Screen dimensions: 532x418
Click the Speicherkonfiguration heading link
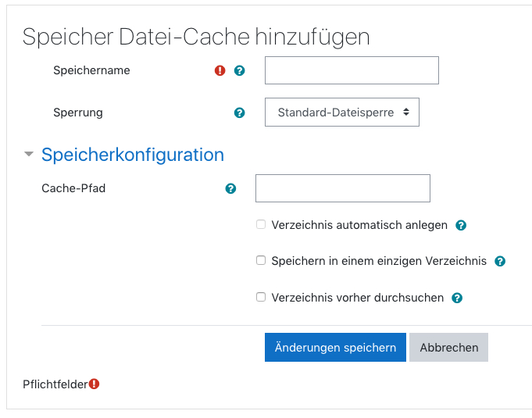coord(133,155)
